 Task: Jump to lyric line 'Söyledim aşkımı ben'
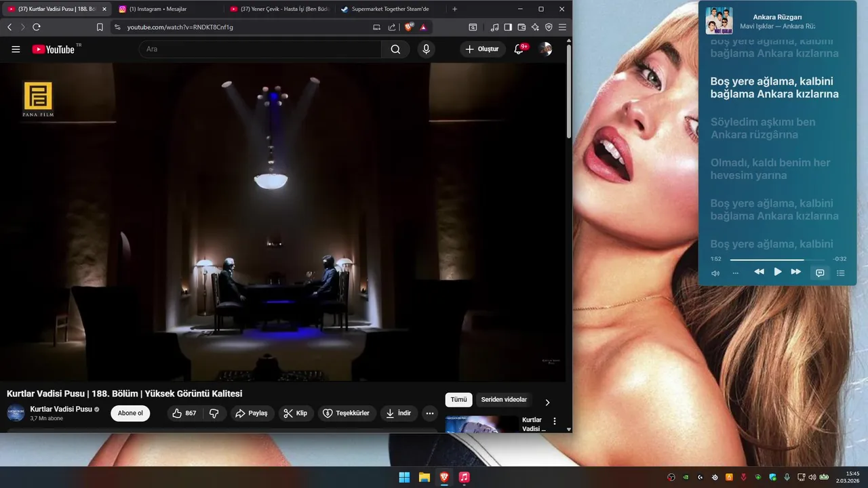coord(763,128)
